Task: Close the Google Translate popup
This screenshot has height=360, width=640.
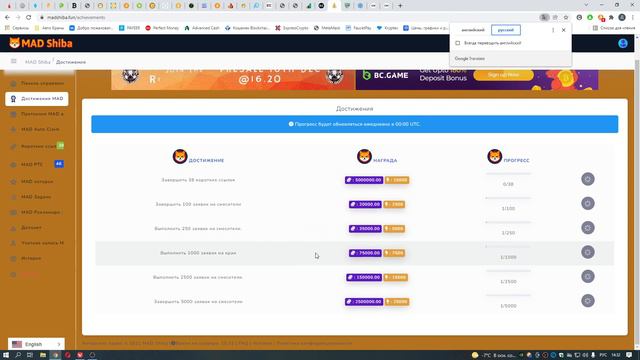Action: pos(564,30)
